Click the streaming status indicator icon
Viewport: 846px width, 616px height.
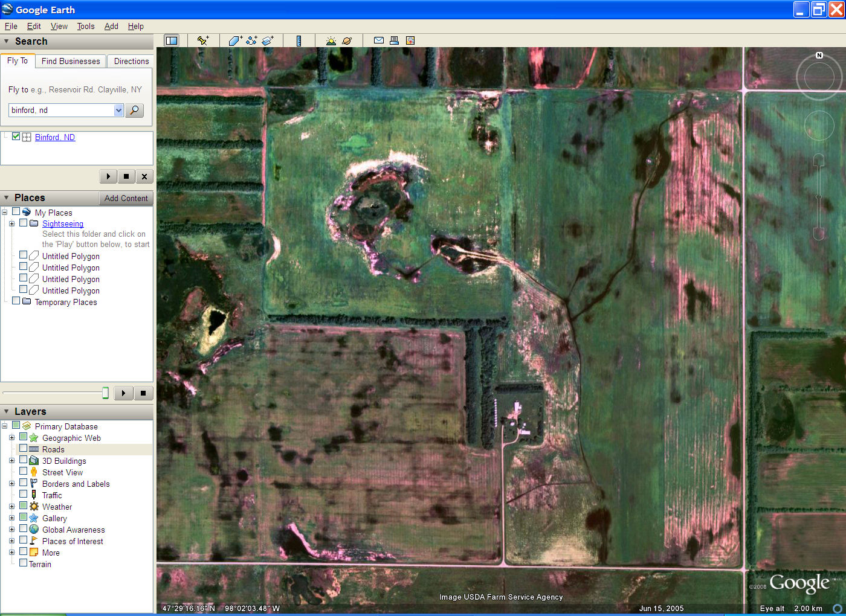838,608
